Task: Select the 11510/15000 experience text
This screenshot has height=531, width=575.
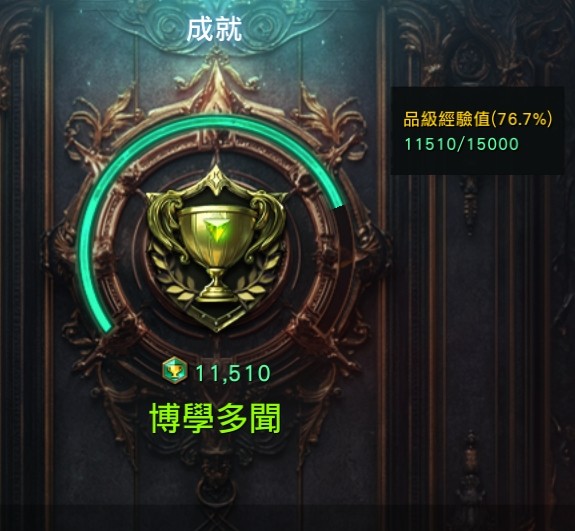Action: 462,144
